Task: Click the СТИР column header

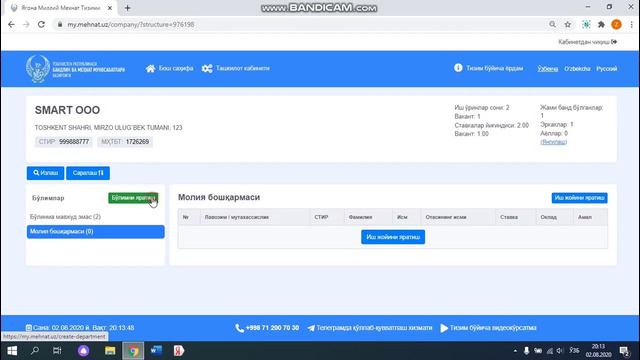Action: tap(327, 217)
